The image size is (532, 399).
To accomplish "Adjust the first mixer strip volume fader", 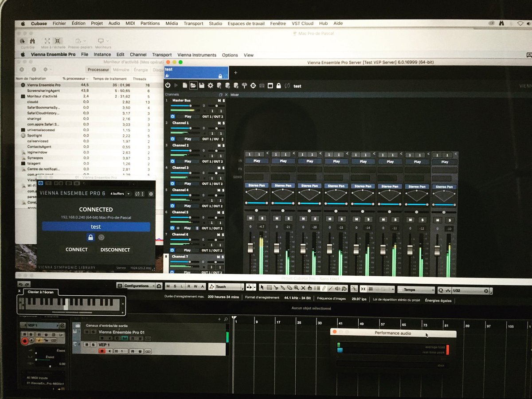I will [x=250, y=248].
